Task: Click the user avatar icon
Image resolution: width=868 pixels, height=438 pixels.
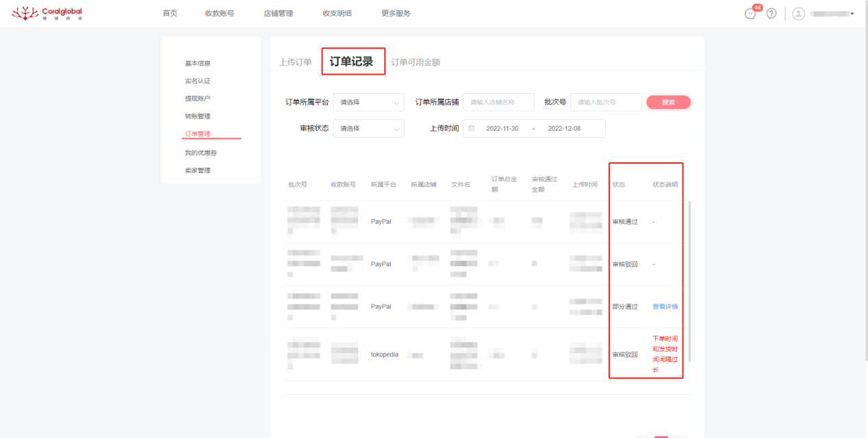Action: click(x=798, y=13)
